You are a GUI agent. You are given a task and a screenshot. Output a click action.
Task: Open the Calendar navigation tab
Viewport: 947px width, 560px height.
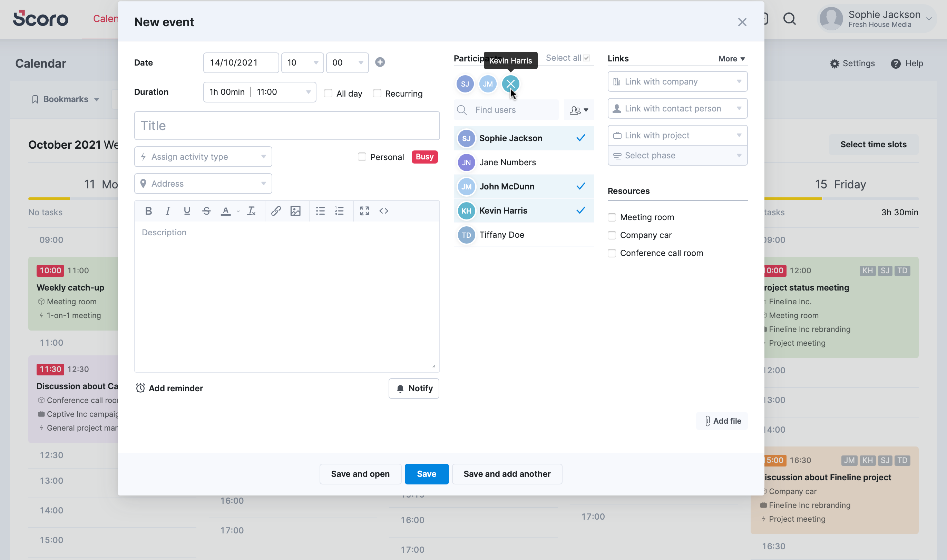pyautogui.click(x=105, y=19)
